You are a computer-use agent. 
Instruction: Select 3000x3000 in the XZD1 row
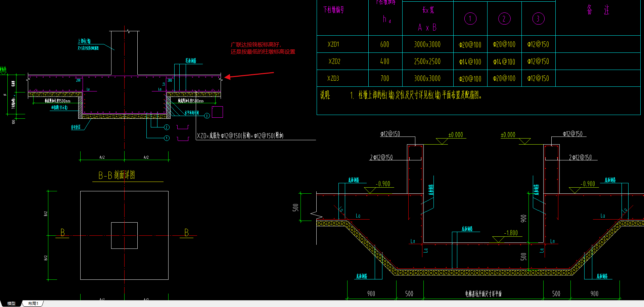[427, 44]
